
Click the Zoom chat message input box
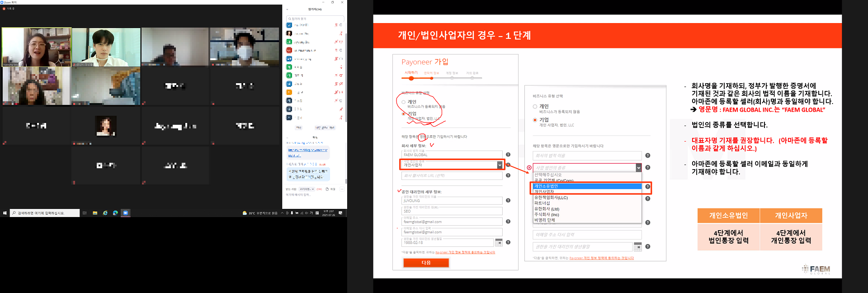pos(315,195)
